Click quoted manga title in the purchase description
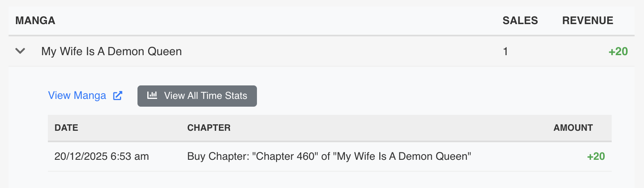Image resolution: width=644 pixels, height=188 pixels. click(x=404, y=157)
